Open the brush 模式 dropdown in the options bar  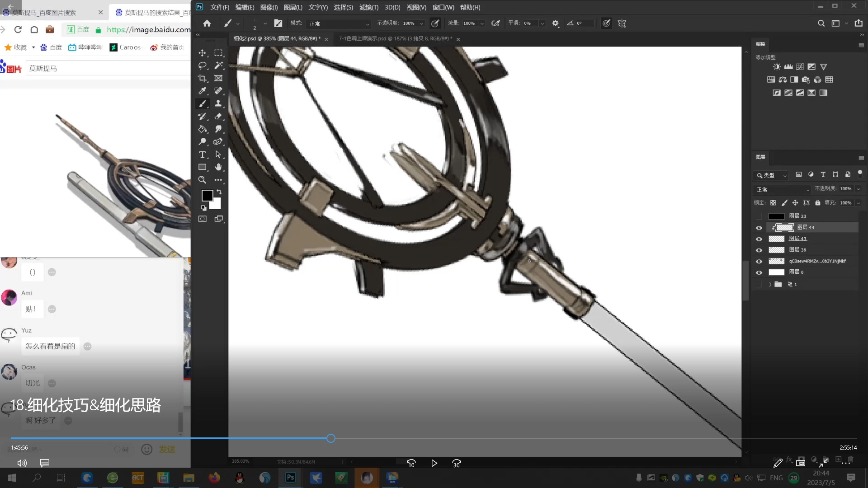point(339,23)
